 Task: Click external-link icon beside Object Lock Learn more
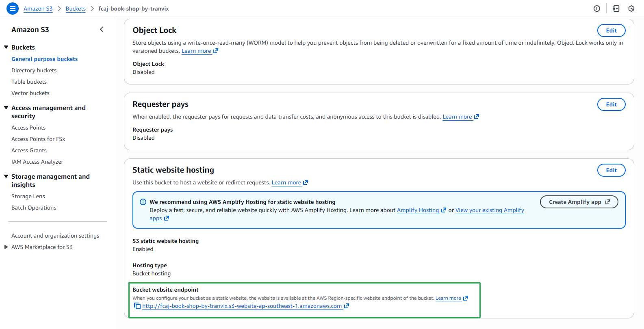[x=216, y=51]
